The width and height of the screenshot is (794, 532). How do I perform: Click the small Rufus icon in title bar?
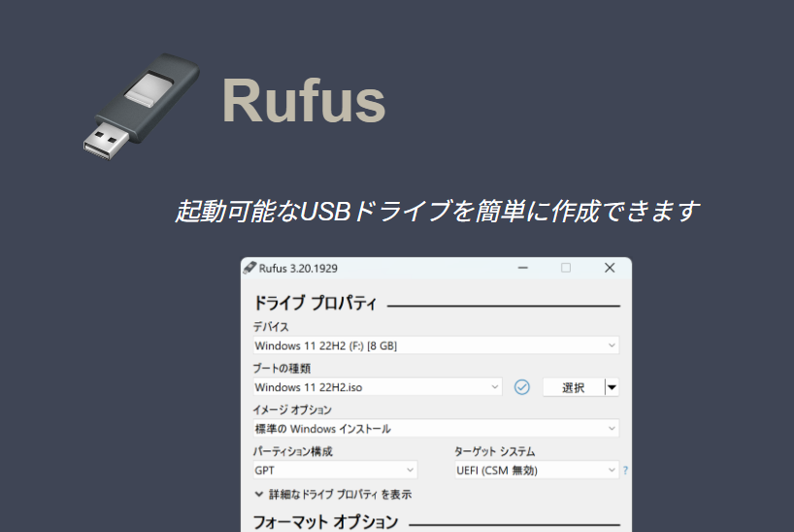249,268
